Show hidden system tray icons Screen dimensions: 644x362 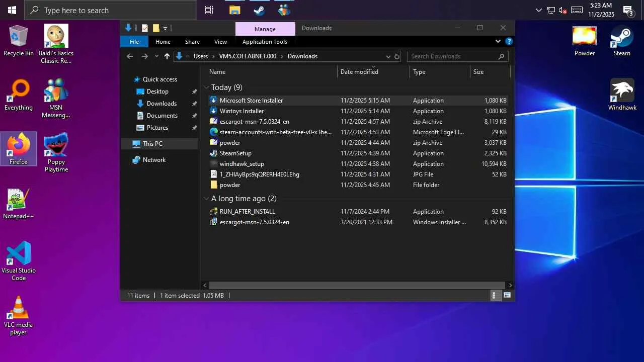pos(539,10)
